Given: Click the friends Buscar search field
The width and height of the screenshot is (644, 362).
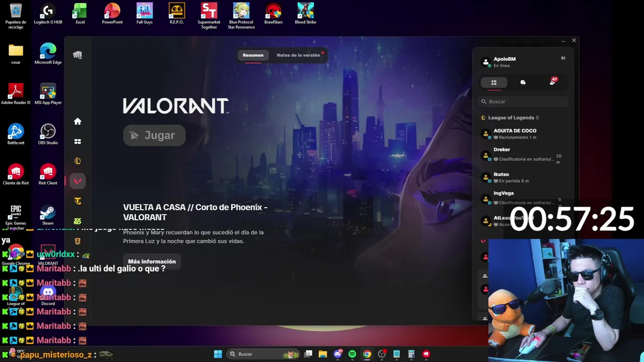Looking at the screenshot, I should click(x=523, y=102).
